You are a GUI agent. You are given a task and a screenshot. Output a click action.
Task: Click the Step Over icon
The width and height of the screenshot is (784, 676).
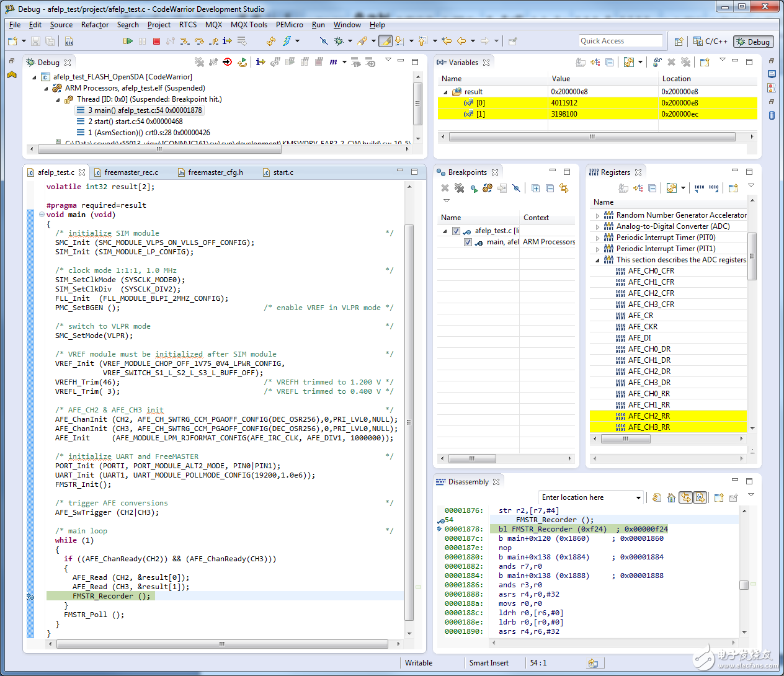tap(200, 41)
